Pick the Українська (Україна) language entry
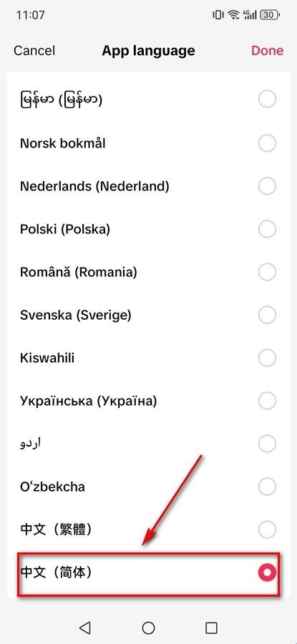Screen dimensions: 297x644 pyautogui.click(x=148, y=401)
